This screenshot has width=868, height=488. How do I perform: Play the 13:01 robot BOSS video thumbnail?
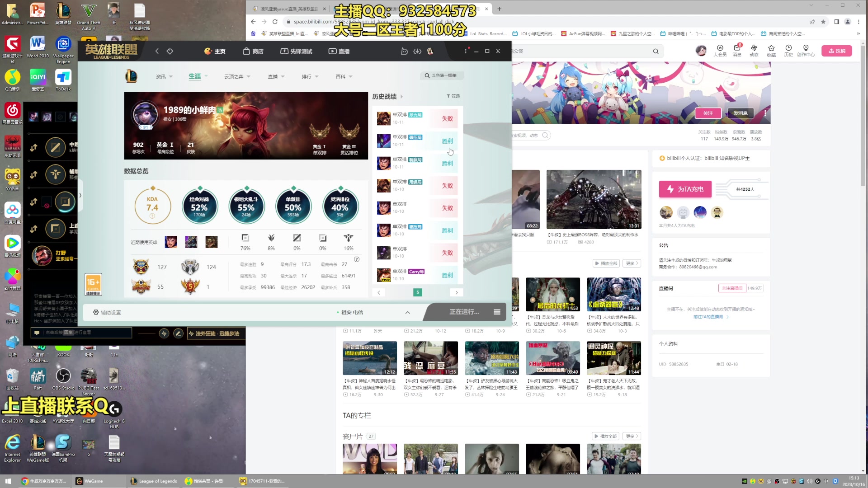tap(594, 199)
